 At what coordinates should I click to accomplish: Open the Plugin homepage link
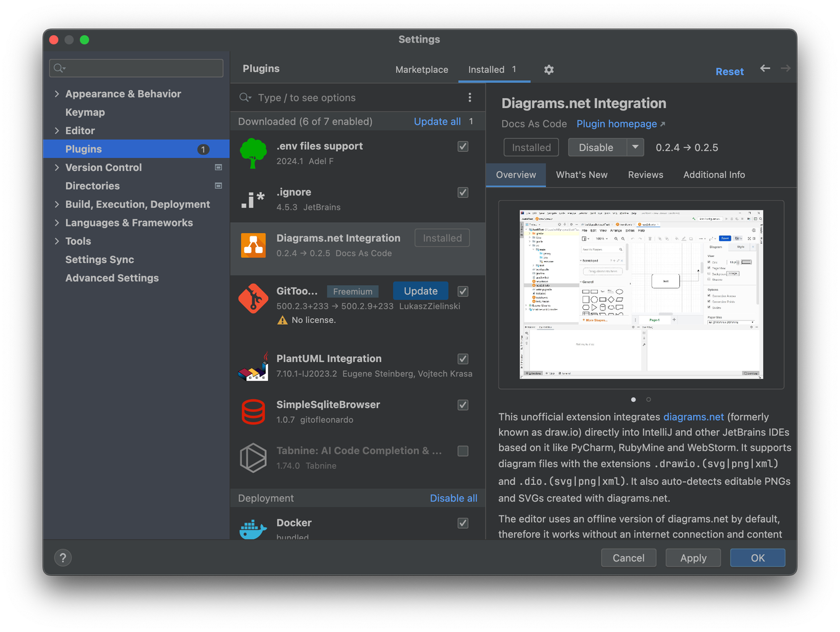(616, 123)
